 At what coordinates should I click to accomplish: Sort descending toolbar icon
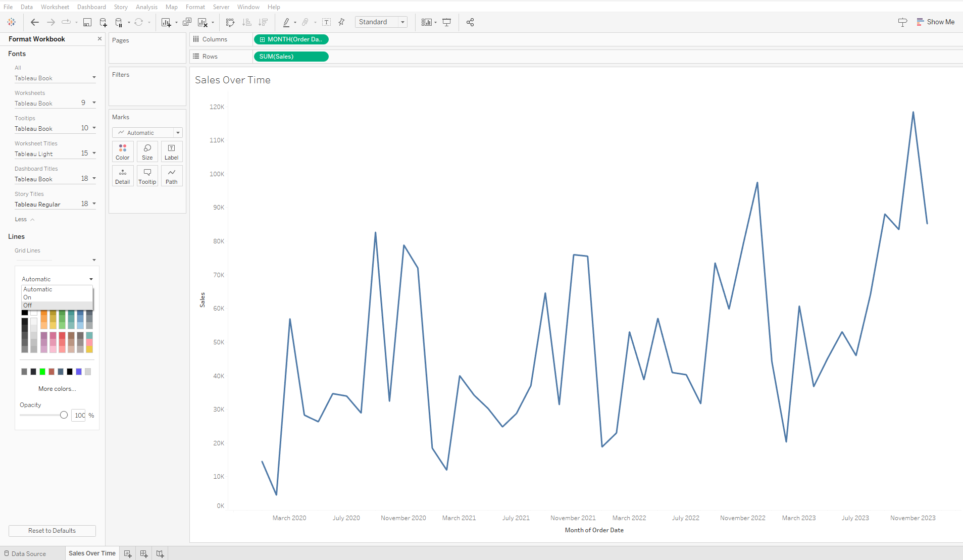click(x=263, y=22)
